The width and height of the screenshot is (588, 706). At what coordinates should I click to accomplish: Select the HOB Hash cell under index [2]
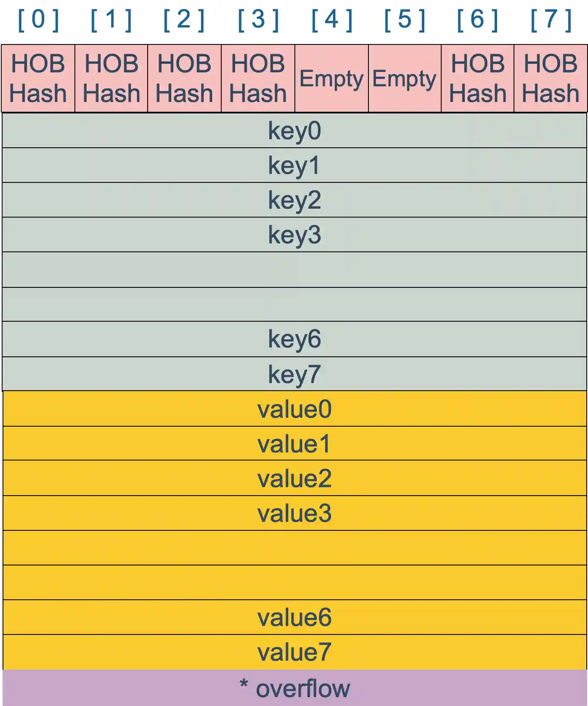click(184, 78)
